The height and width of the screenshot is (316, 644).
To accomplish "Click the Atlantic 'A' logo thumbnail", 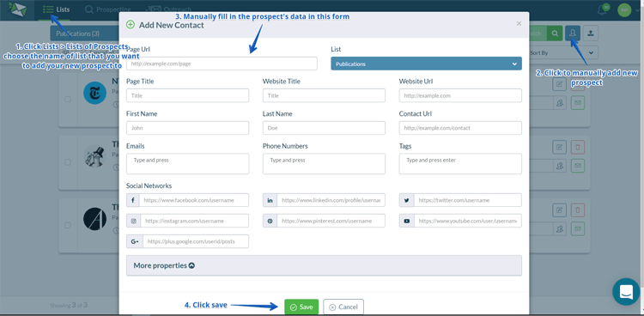I will (x=94, y=219).
